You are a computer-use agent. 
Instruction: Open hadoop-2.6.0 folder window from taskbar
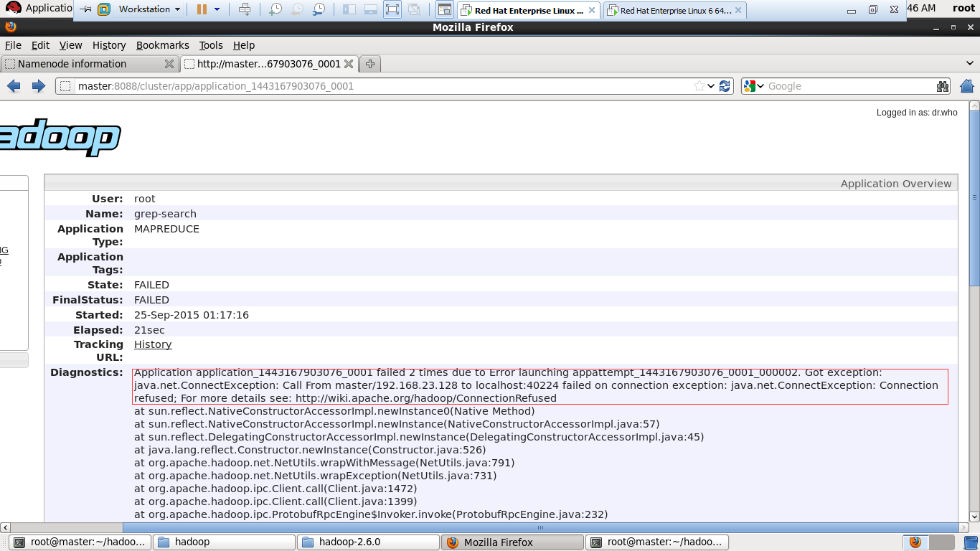[369, 542]
